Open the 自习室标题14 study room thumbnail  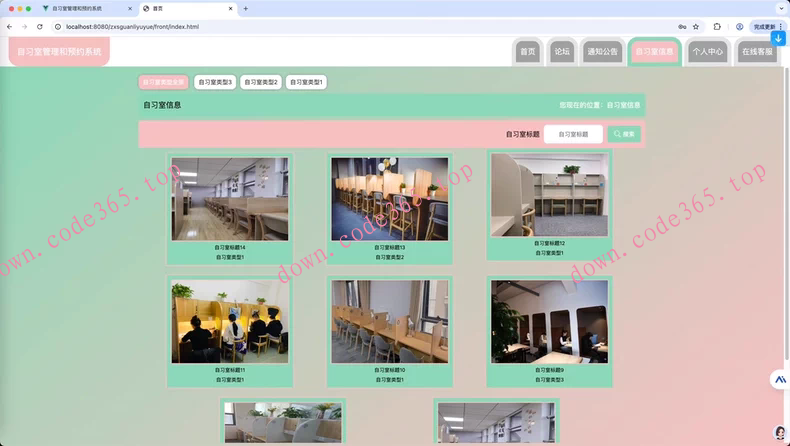coord(229,199)
